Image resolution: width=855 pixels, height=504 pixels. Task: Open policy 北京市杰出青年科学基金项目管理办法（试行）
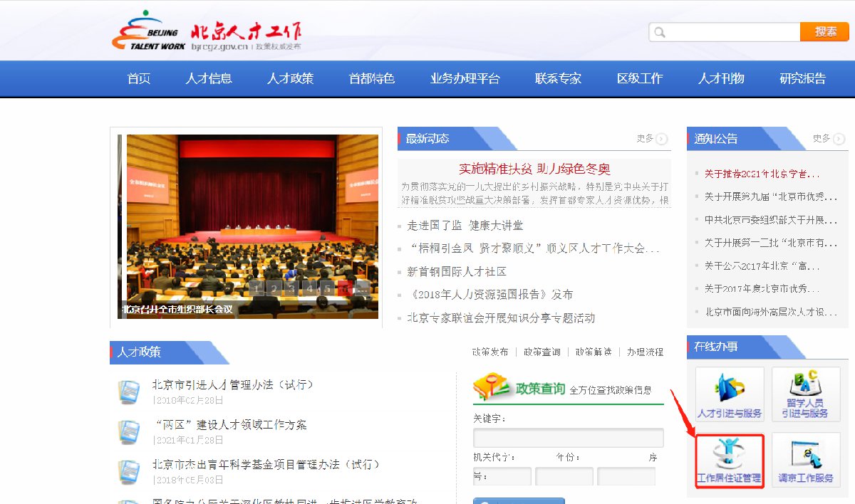pyautogui.click(x=266, y=465)
